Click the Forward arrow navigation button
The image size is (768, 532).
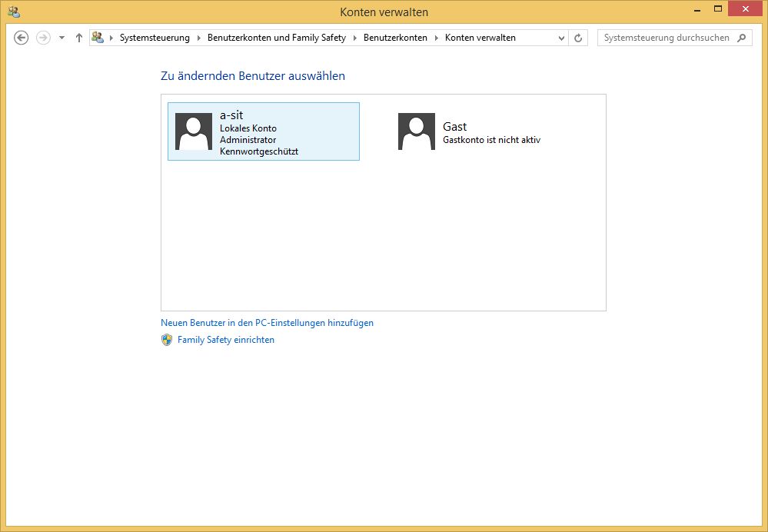pyautogui.click(x=44, y=38)
